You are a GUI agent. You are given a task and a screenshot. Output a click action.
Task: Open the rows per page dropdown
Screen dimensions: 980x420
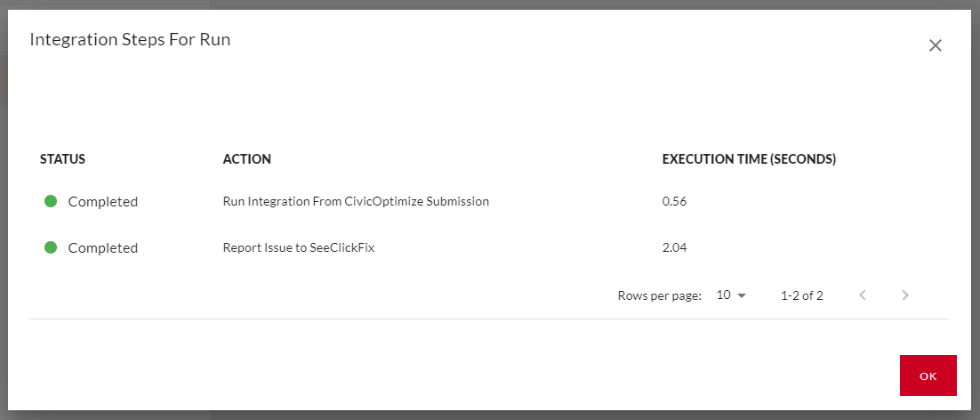click(731, 295)
